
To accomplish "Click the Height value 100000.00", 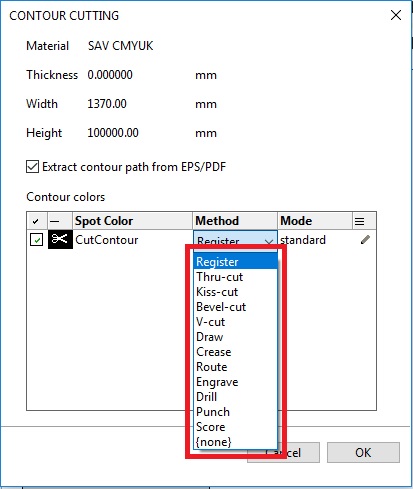I will point(113,133).
